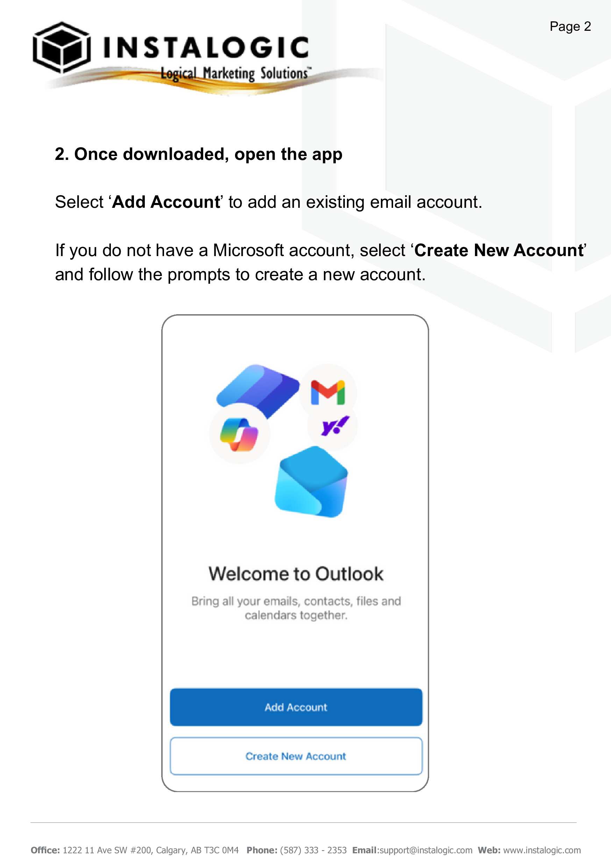The width and height of the screenshot is (611, 868).
Task: Click the Yahoo Mail icon
Action: (x=334, y=426)
